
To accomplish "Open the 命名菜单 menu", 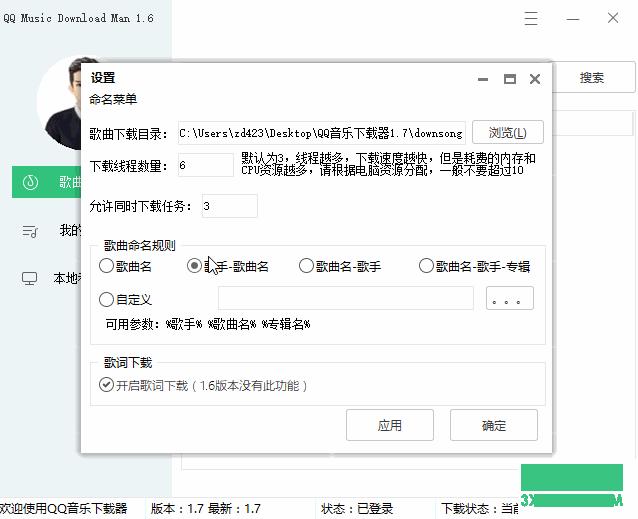I will coord(113,99).
